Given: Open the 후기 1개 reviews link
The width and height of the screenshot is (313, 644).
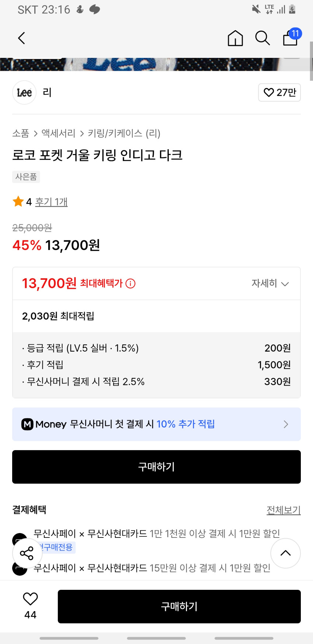Looking at the screenshot, I should (51, 202).
